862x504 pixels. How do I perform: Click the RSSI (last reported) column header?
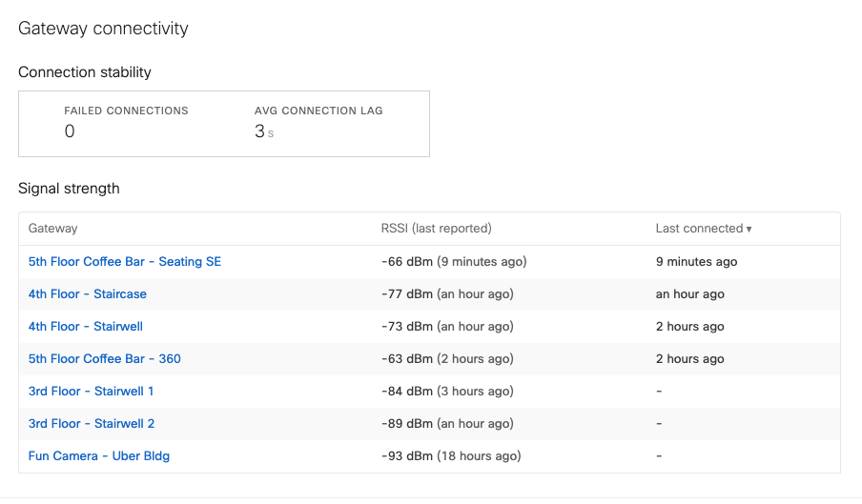pyautogui.click(x=436, y=229)
